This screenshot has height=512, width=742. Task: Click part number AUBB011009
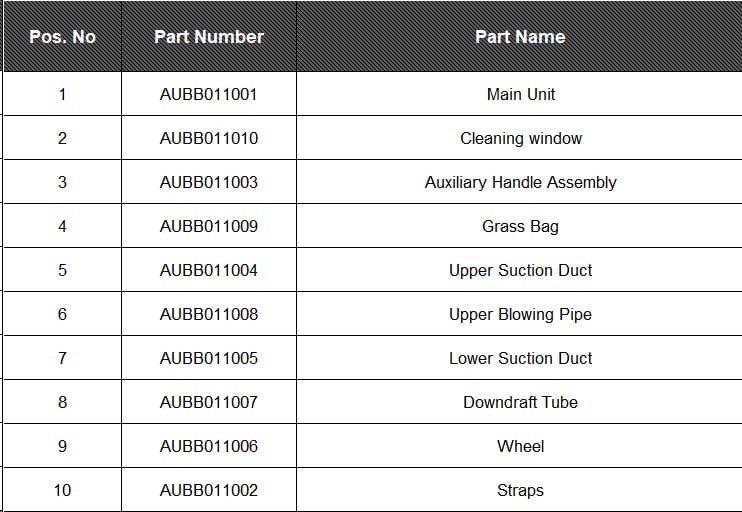click(x=208, y=226)
